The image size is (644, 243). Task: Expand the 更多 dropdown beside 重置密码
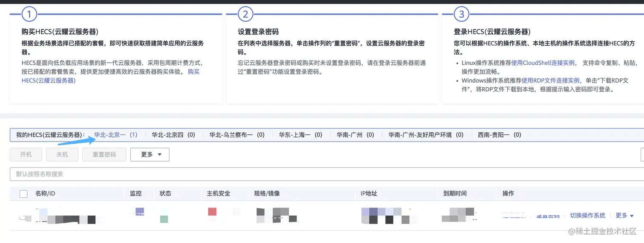(150, 154)
